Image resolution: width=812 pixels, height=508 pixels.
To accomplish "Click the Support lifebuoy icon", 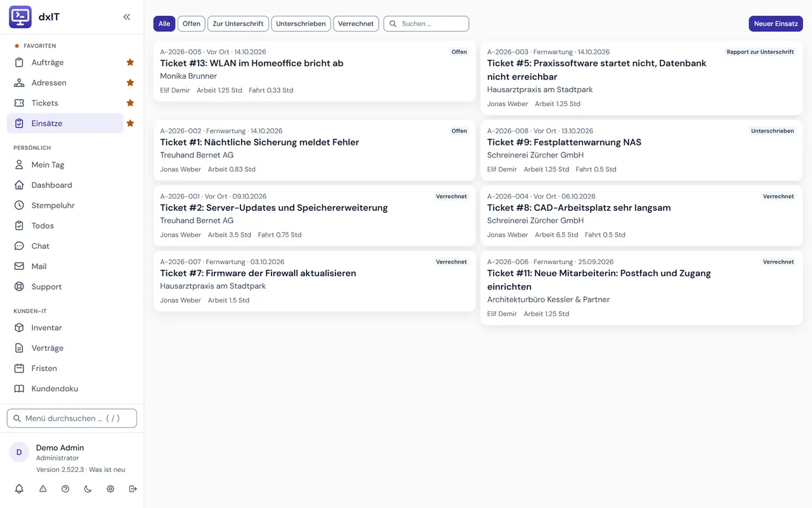I will pos(19,286).
